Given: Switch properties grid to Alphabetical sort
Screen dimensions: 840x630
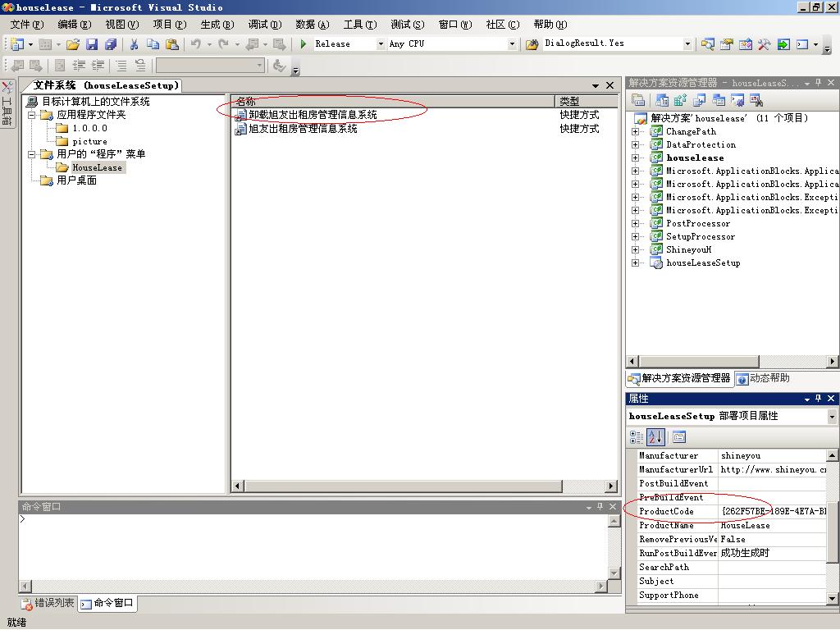Looking at the screenshot, I should pos(655,437).
